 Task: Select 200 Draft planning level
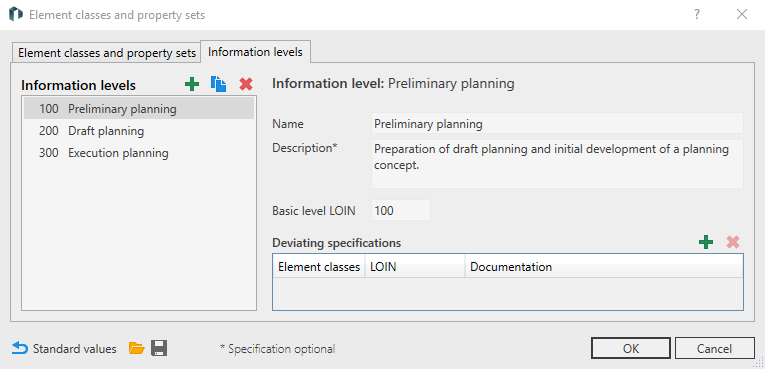click(x=139, y=131)
